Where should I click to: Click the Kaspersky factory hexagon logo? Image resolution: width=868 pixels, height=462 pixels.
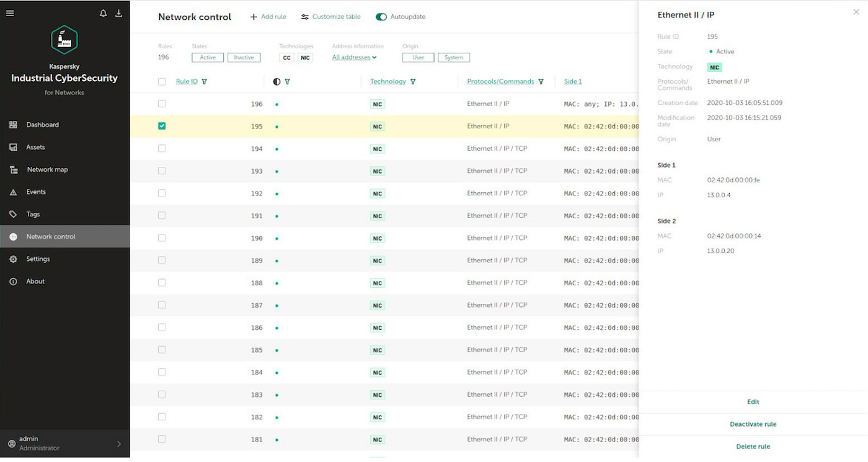click(x=64, y=40)
